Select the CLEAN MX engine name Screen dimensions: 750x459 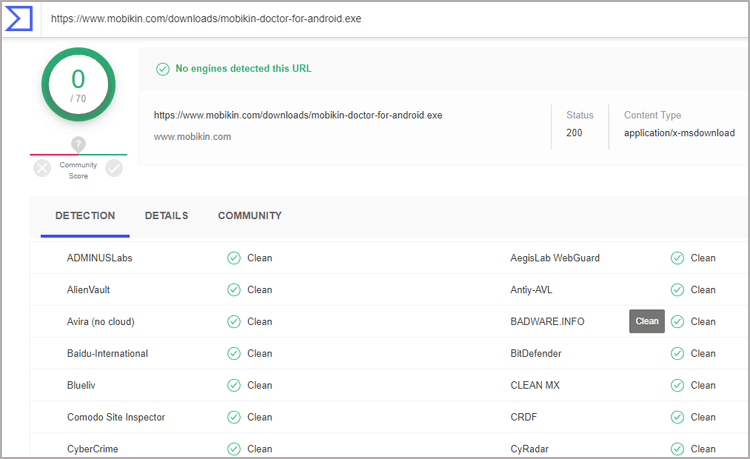point(535,385)
